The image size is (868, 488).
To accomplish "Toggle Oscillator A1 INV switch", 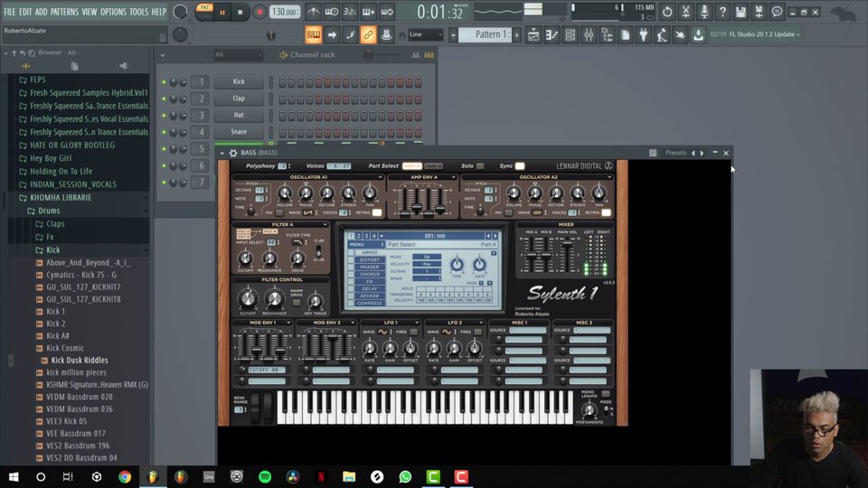I will (x=279, y=212).
